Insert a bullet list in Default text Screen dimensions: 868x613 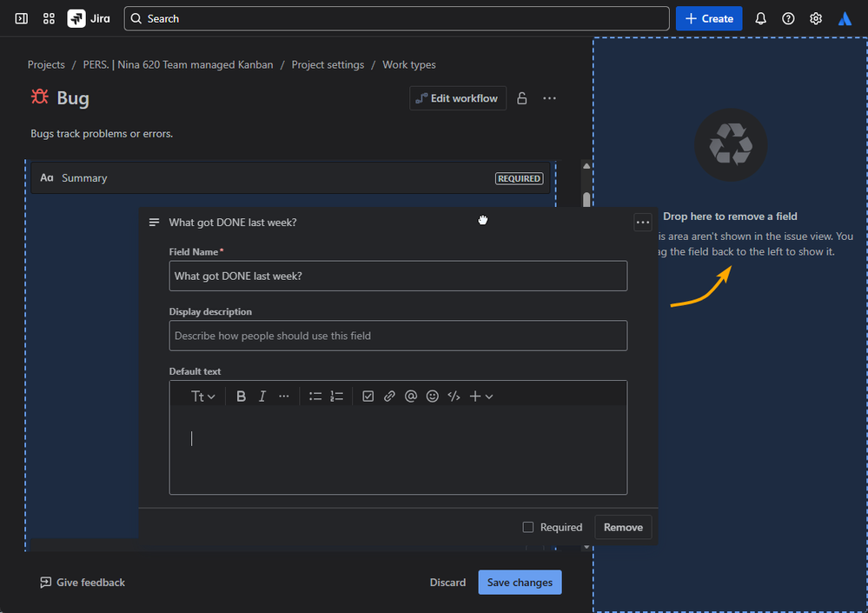(315, 396)
